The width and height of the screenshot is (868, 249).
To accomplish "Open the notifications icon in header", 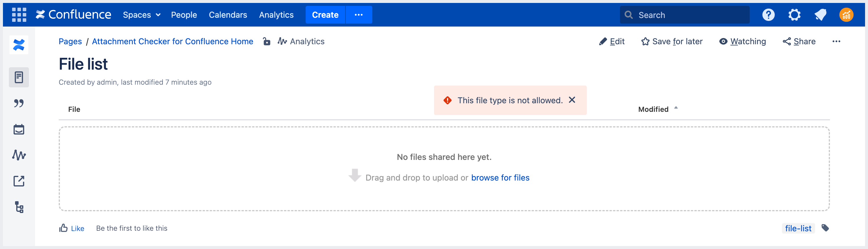I will tap(820, 15).
